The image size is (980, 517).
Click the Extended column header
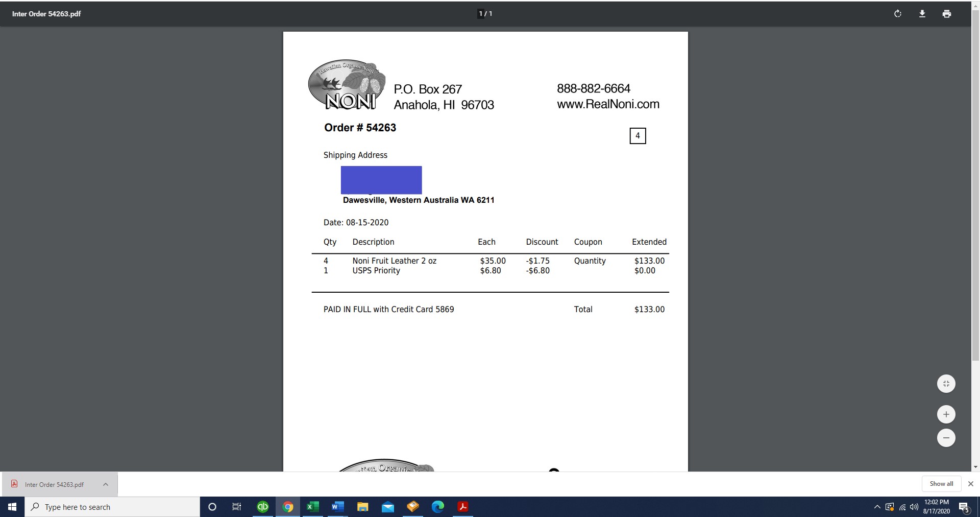(x=649, y=242)
